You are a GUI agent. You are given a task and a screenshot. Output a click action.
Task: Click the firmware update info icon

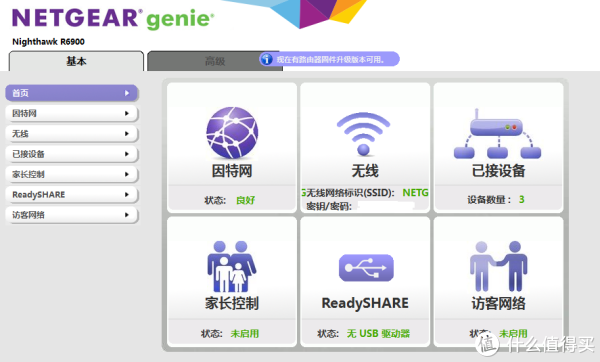coord(267,59)
